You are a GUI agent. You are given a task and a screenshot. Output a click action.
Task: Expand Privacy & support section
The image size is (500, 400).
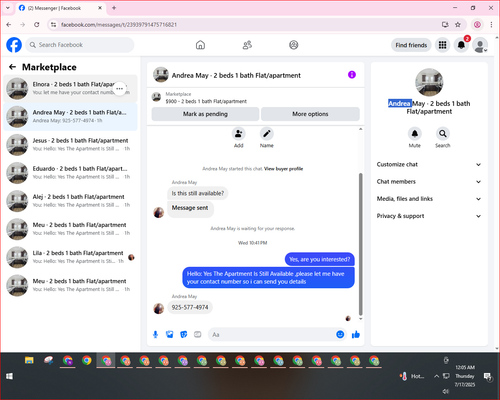[x=429, y=216]
